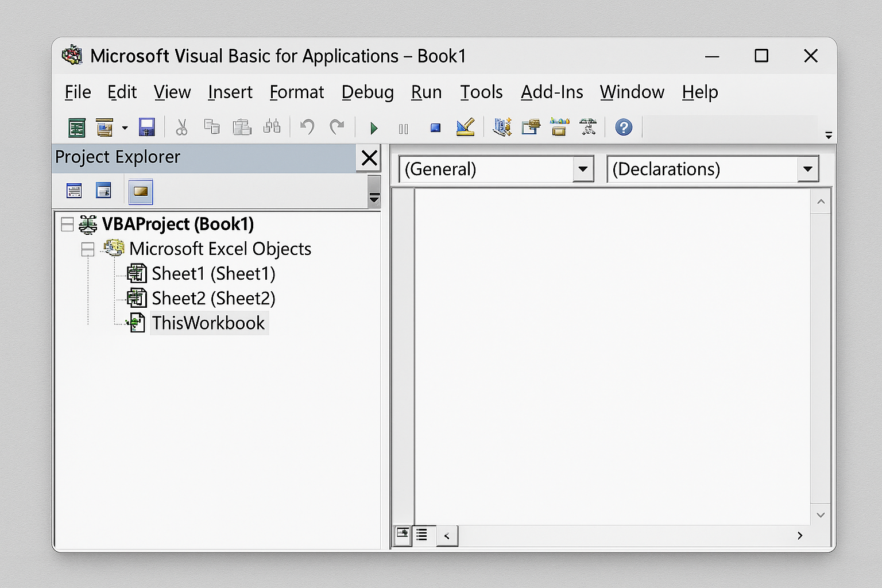Open the Tools menu

click(x=481, y=92)
